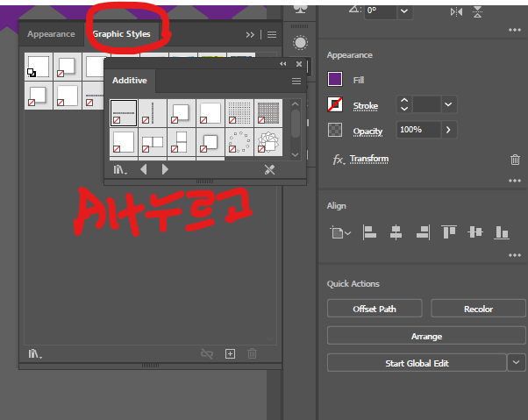Open stroke weight dropdown
Screen dimensions: 528x420
[x=448, y=104]
